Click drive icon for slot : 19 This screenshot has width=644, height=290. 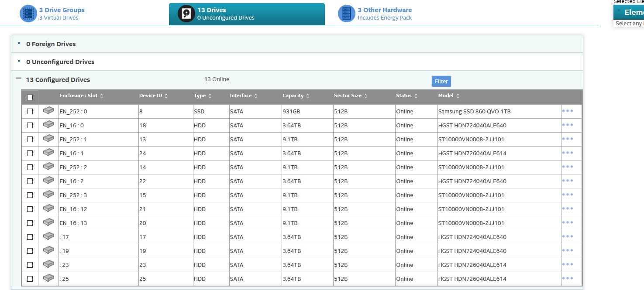pyautogui.click(x=48, y=250)
